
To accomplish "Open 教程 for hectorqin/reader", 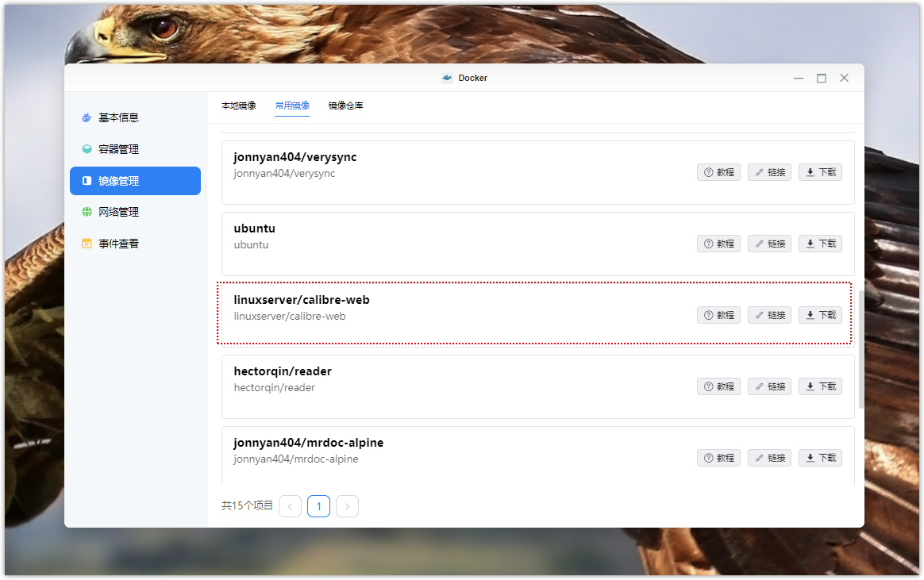I will 719,387.
